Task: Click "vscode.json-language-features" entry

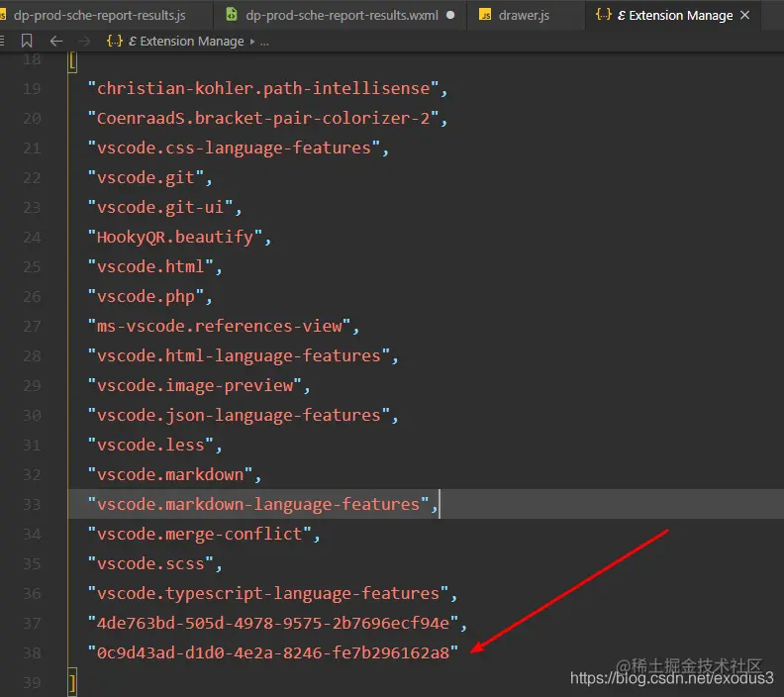Action: point(239,416)
